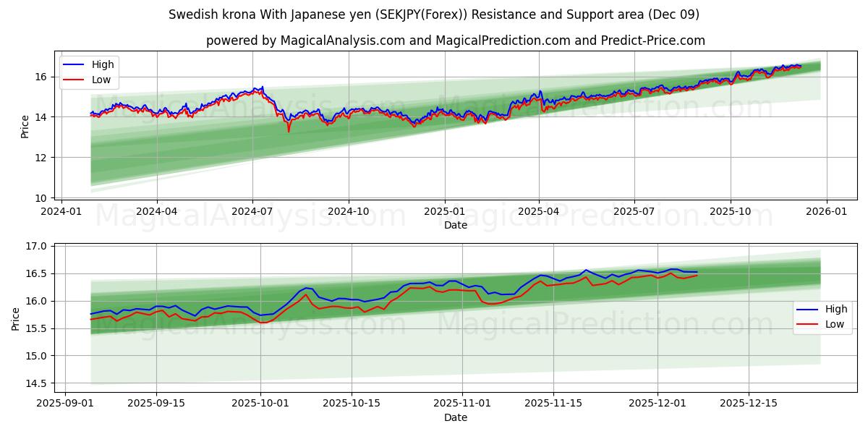Click the Date axis label on bottom chart

[455, 417]
